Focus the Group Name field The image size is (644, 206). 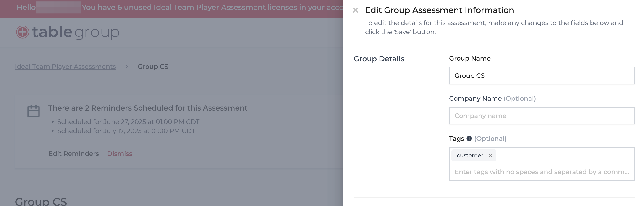542,76
